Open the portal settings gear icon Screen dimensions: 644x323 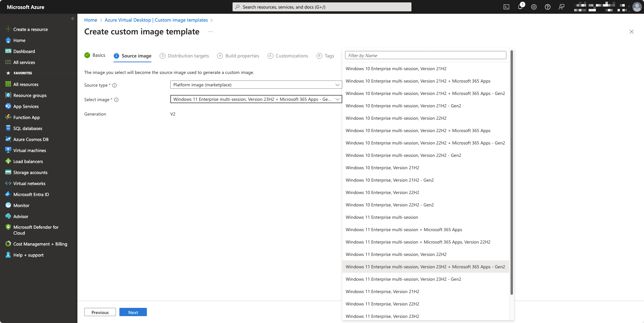point(534,7)
